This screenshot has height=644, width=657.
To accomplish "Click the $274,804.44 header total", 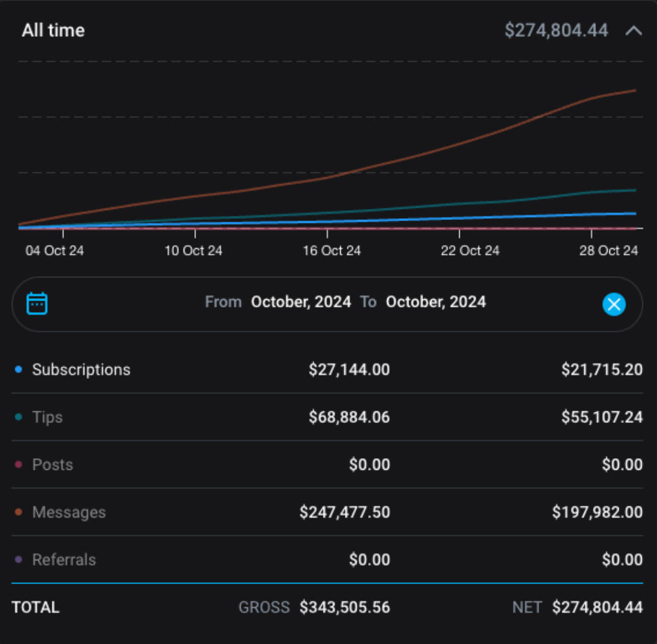I will pyautogui.click(x=556, y=31).
